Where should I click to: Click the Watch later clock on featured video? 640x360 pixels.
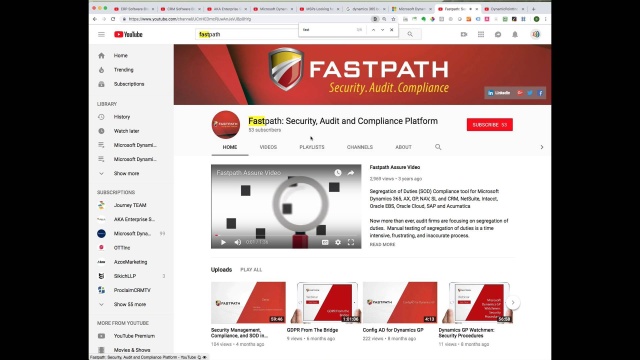[x=338, y=173]
